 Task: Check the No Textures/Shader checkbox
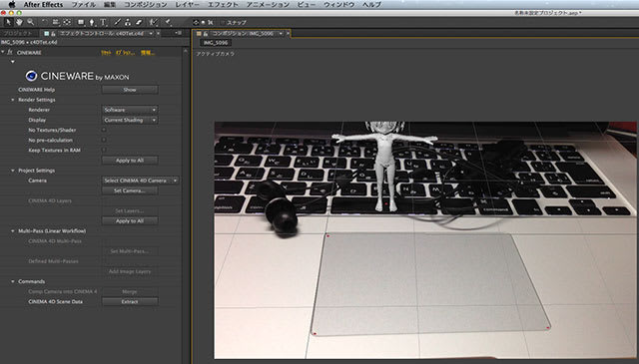104,130
